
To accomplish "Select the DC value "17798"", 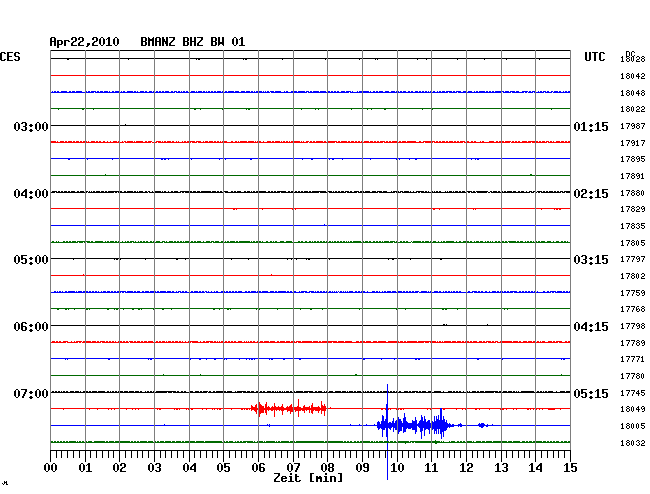I will pos(633,327).
